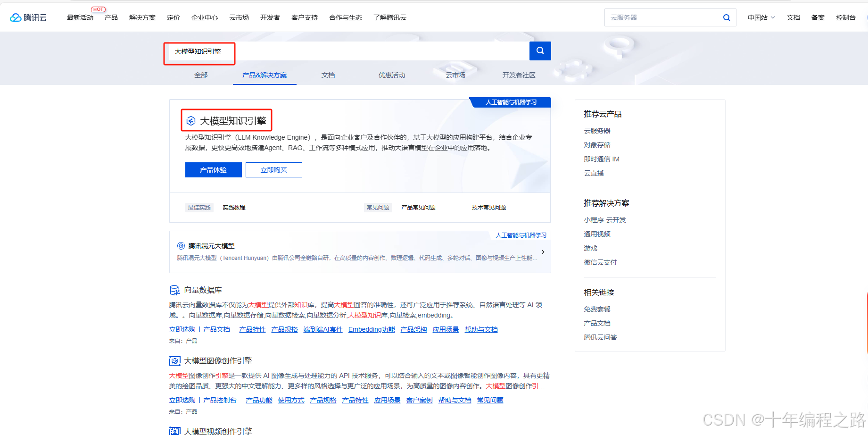Click the 产品体验 button
The width and height of the screenshot is (868, 435).
click(x=214, y=170)
